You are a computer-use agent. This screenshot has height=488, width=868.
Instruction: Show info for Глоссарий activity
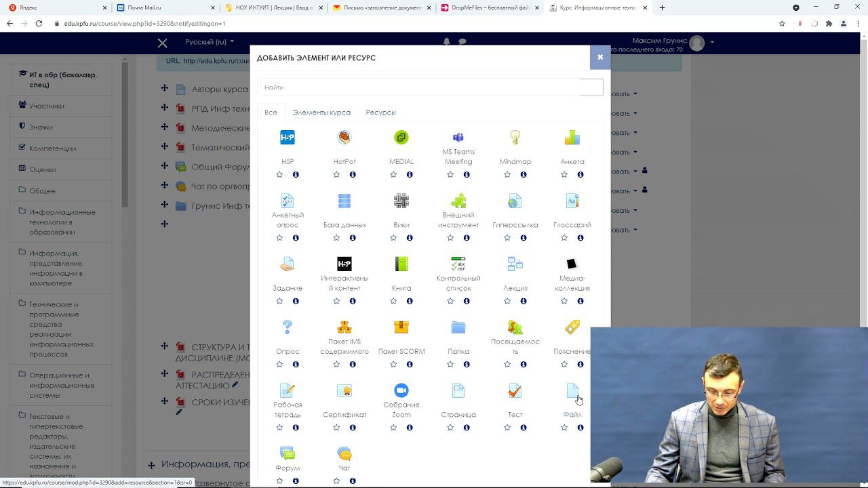[580, 238]
